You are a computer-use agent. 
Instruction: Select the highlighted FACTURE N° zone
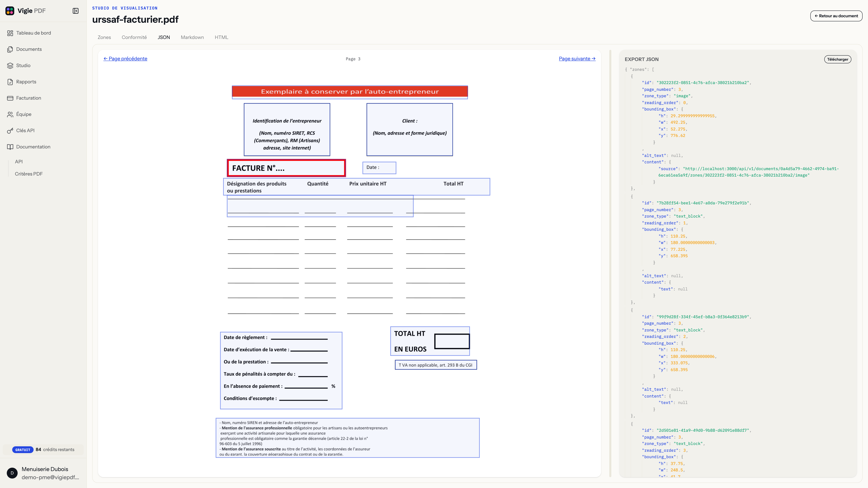pos(286,168)
